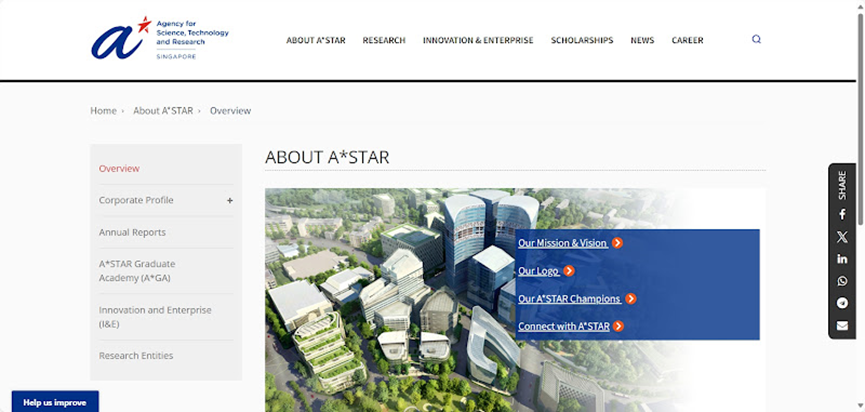Go to Connect with A*STAR link

tap(563, 327)
